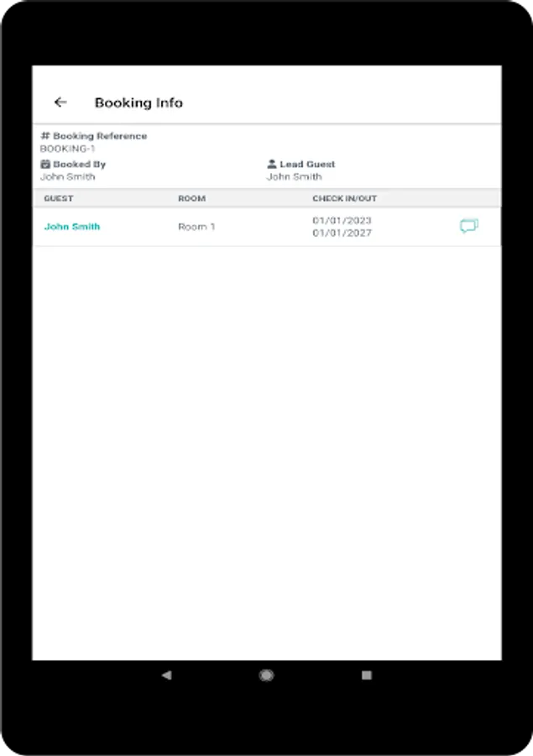Click the Booking Reference label
Viewport: 533px width, 756px height.
click(x=100, y=136)
